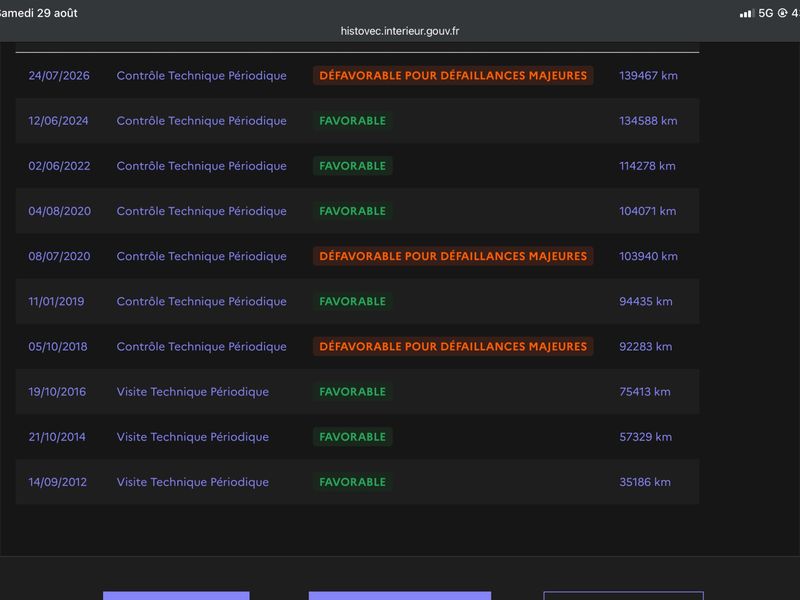This screenshot has width=800, height=600.
Task: Click the DÉFAVORABLE badge for 08/07/2020
Action: (x=453, y=256)
